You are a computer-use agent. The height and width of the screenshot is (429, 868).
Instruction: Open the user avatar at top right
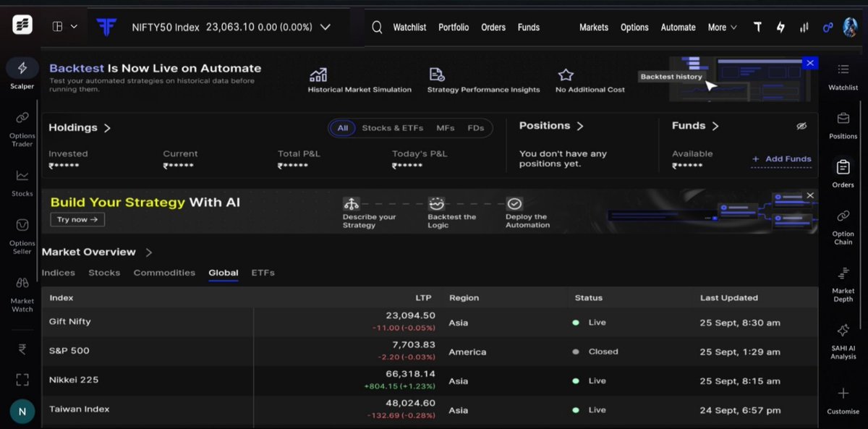850,27
